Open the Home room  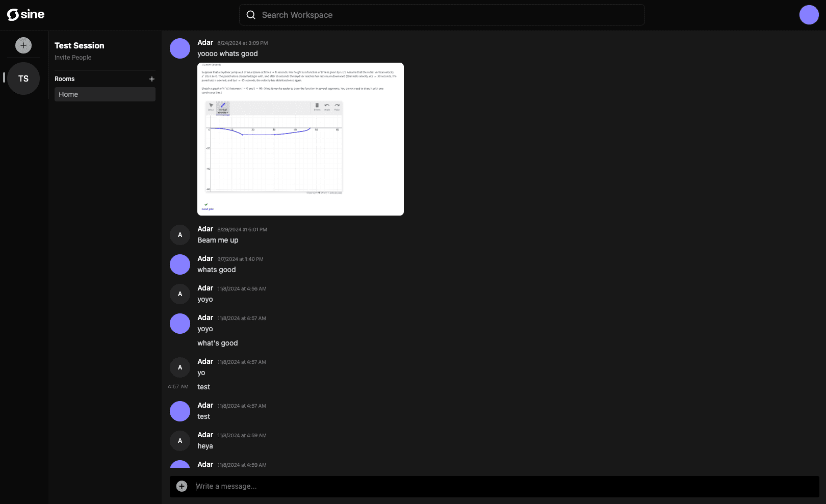(105, 94)
